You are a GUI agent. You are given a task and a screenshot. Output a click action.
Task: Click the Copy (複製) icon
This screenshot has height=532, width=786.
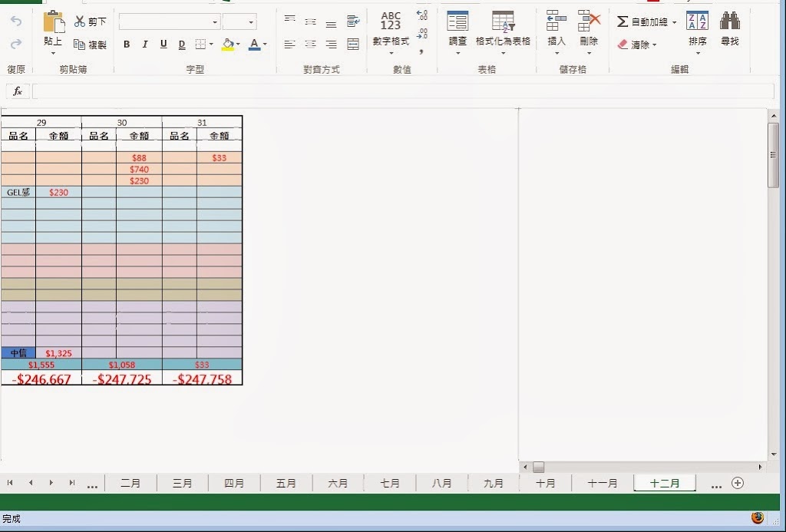point(80,45)
